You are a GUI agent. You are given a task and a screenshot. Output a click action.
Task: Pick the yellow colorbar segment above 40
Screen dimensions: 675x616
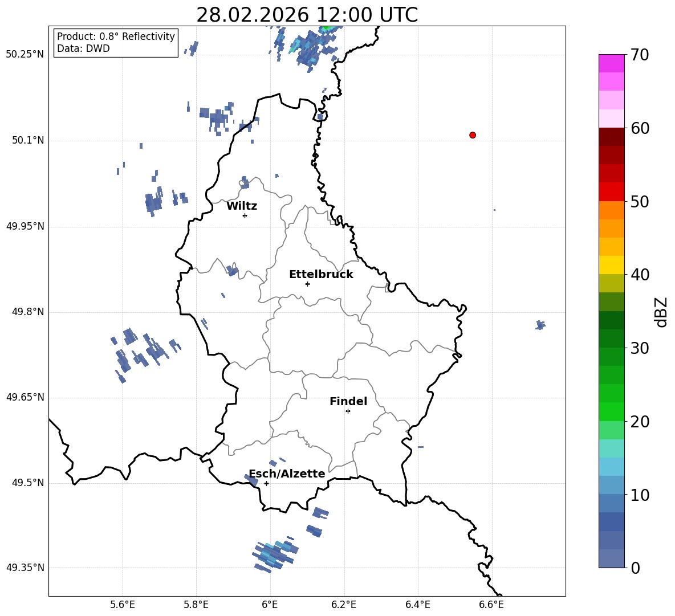tap(612, 265)
